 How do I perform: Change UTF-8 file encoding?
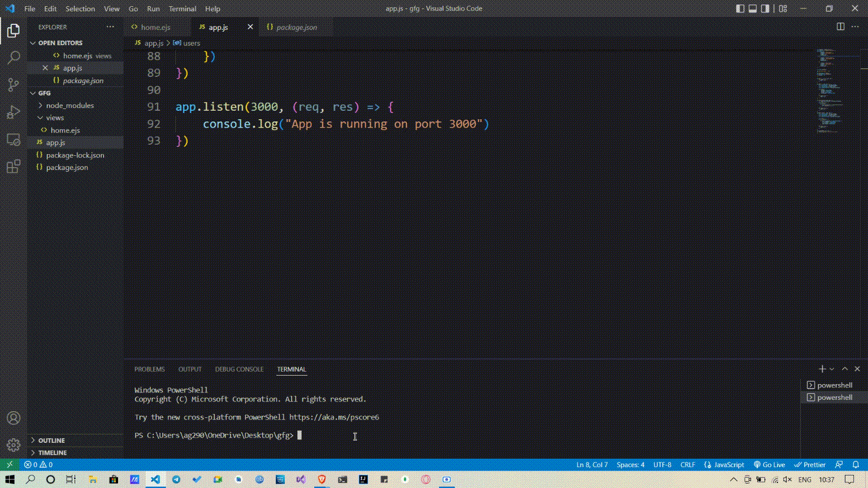(x=662, y=464)
